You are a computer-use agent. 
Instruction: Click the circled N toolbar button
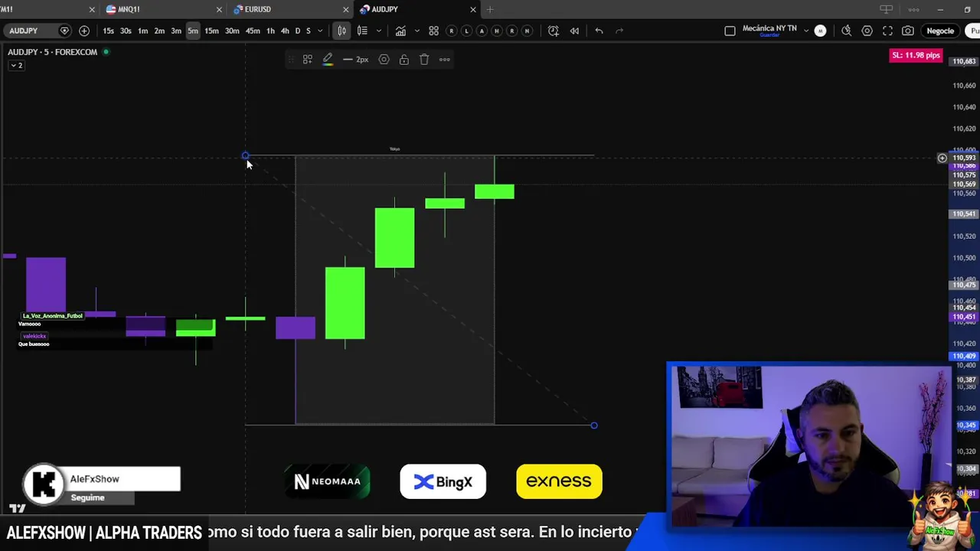pos(528,31)
